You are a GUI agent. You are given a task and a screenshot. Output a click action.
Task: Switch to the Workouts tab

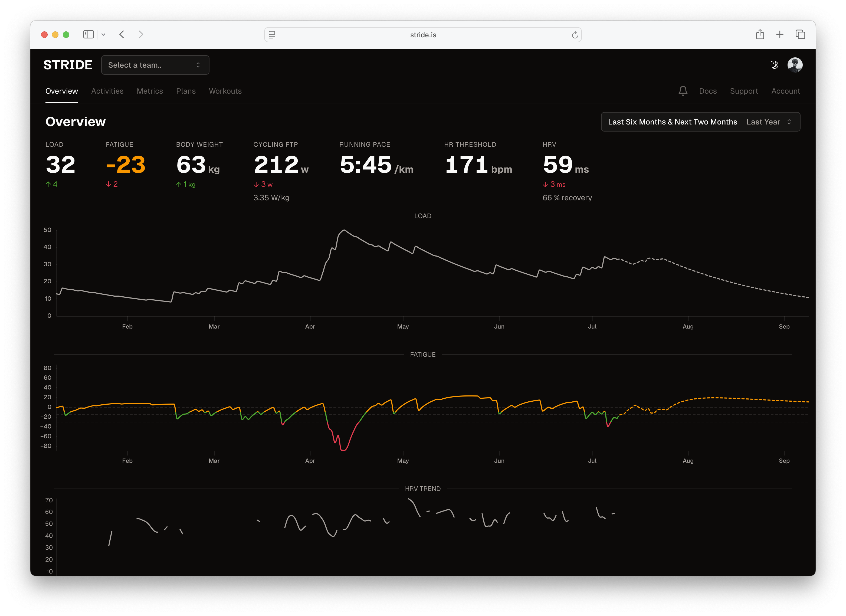[x=225, y=91]
